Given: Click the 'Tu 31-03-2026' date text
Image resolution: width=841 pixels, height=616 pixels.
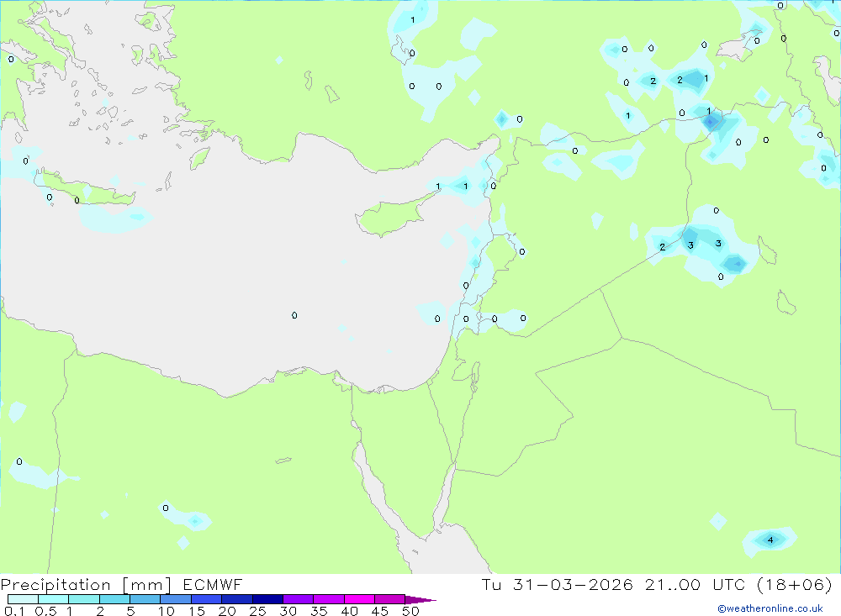Looking at the screenshot, I should (558, 584).
